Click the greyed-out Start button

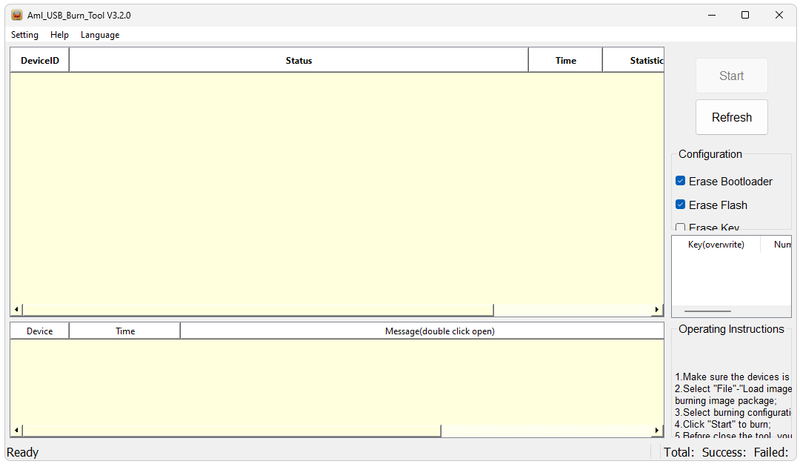tap(732, 76)
